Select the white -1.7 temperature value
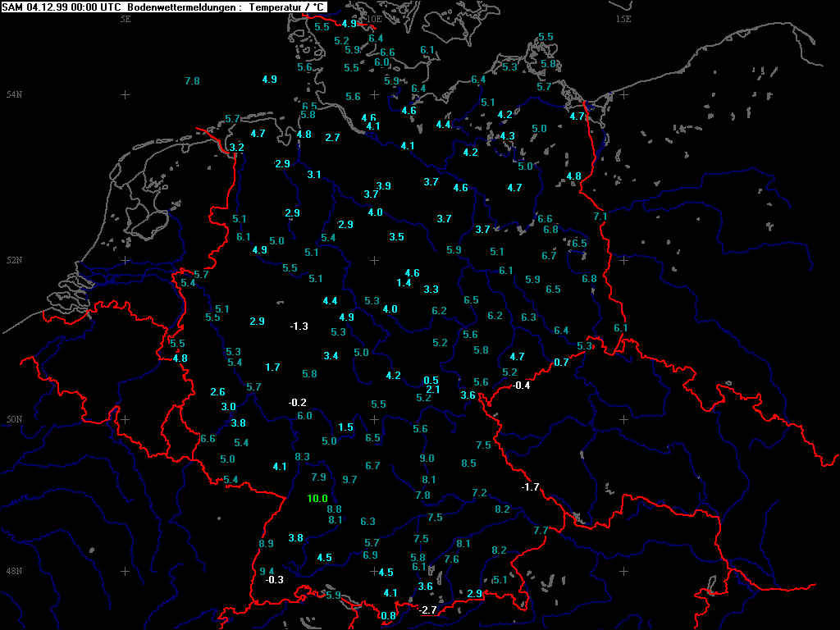Image resolution: width=840 pixels, height=630 pixels. (530, 487)
